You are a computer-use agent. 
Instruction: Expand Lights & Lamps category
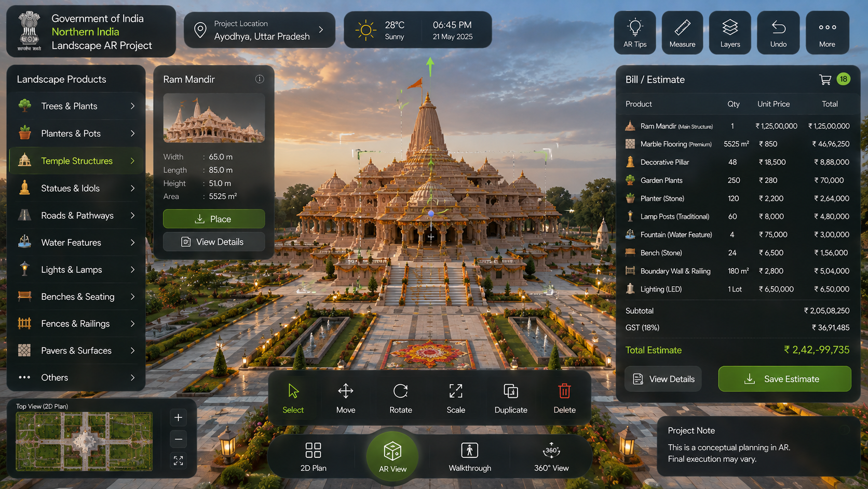76,269
